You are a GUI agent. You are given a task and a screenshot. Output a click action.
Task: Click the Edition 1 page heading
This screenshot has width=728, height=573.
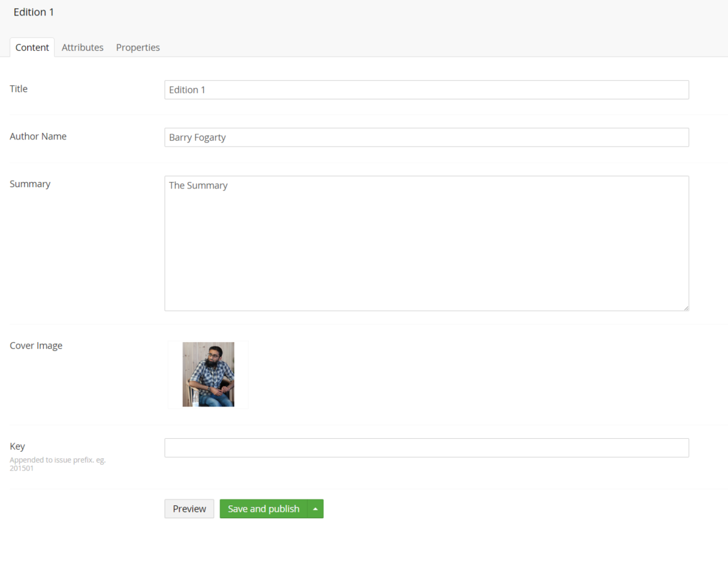tap(34, 12)
